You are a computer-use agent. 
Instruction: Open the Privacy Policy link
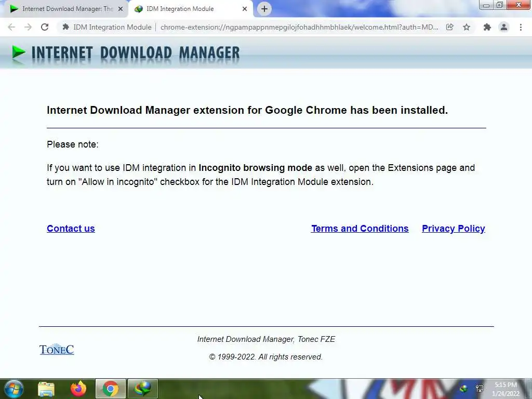[453, 229]
